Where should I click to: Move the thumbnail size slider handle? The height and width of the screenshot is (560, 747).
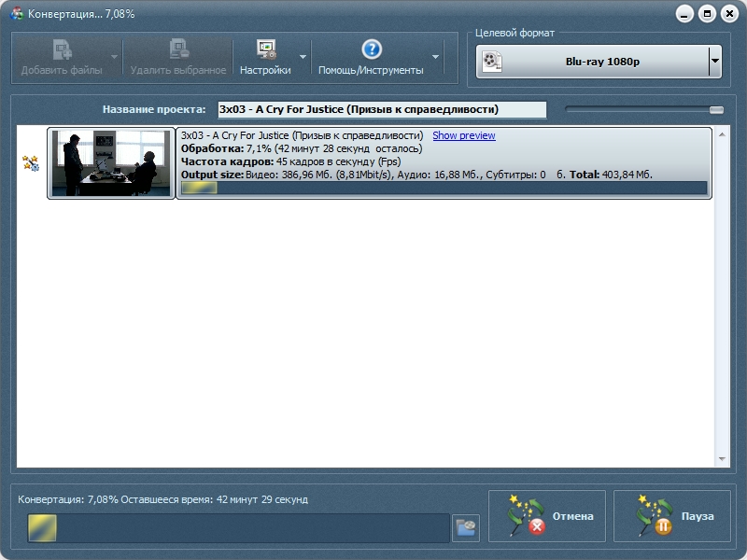[x=716, y=110]
